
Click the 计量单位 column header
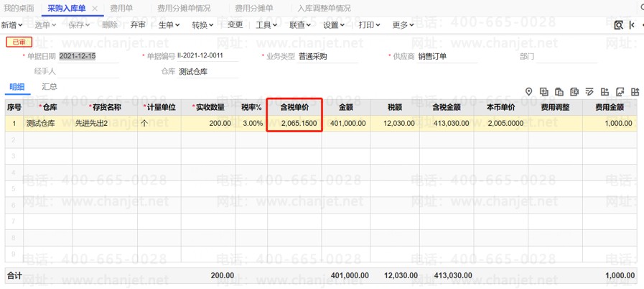point(159,108)
